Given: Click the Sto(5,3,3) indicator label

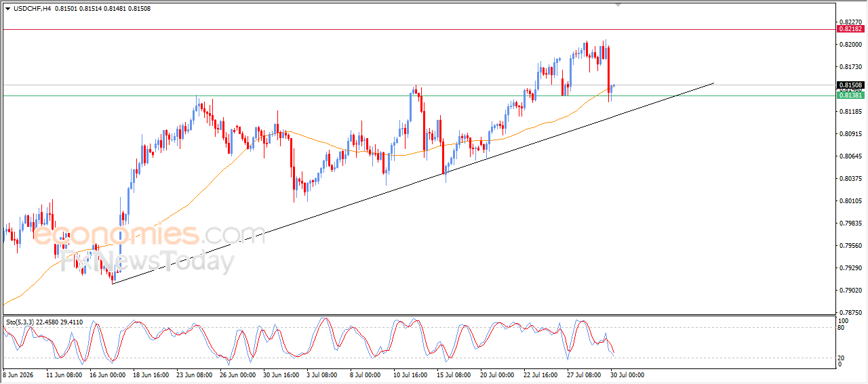Looking at the screenshot, I should point(20,322).
